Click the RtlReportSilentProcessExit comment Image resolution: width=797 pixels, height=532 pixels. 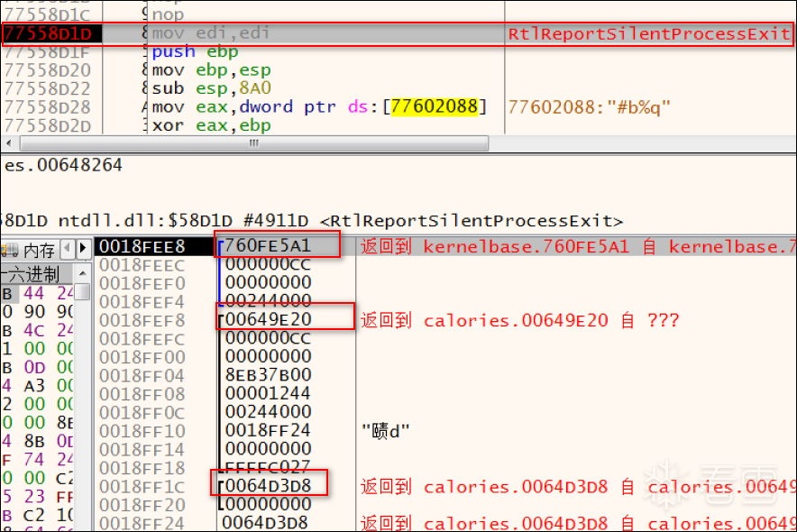649,33
